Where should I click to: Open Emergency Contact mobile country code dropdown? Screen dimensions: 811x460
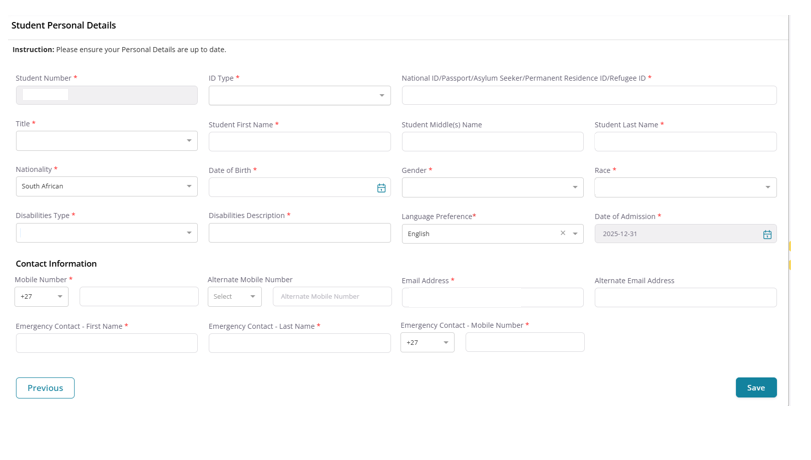pyautogui.click(x=428, y=343)
